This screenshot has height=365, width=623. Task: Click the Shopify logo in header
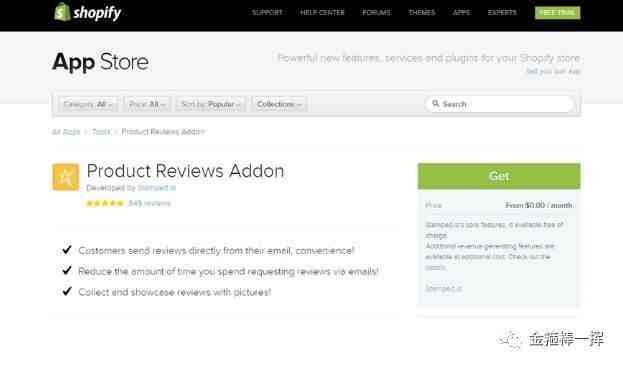pyautogui.click(x=87, y=12)
